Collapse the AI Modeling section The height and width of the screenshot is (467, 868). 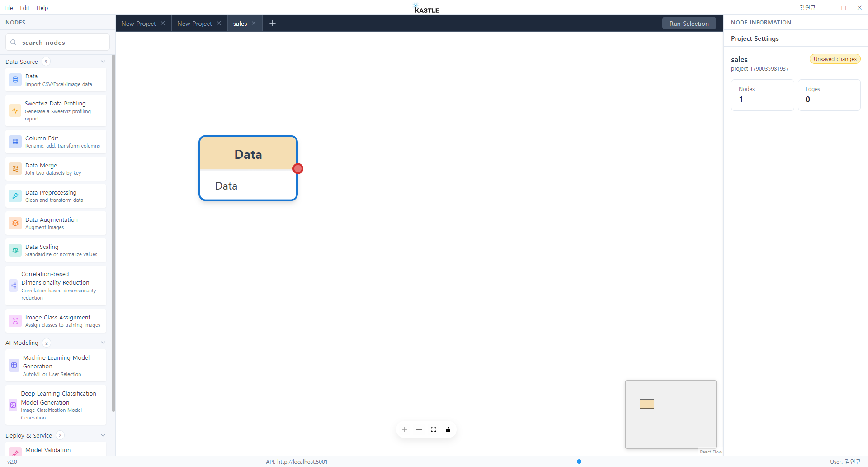pos(103,343)
